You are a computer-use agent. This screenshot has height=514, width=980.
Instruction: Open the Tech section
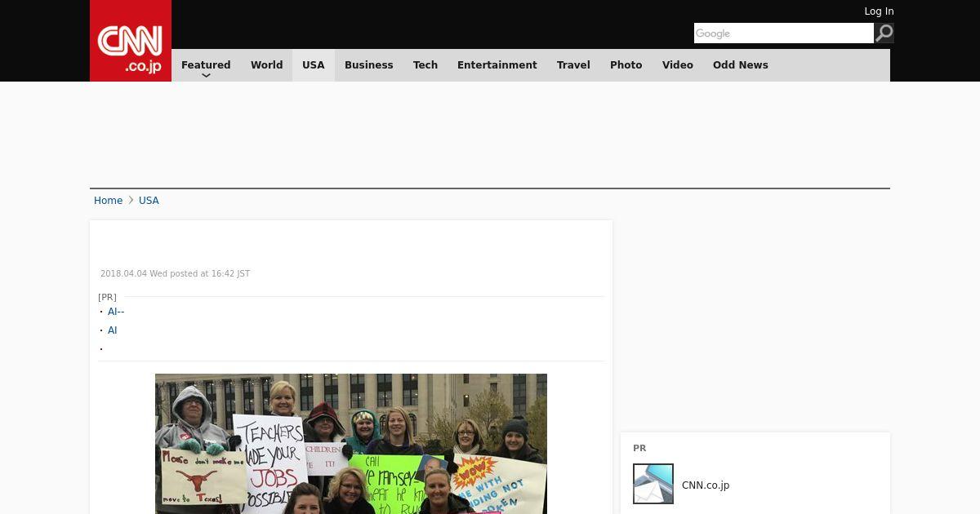pos(425,65)
